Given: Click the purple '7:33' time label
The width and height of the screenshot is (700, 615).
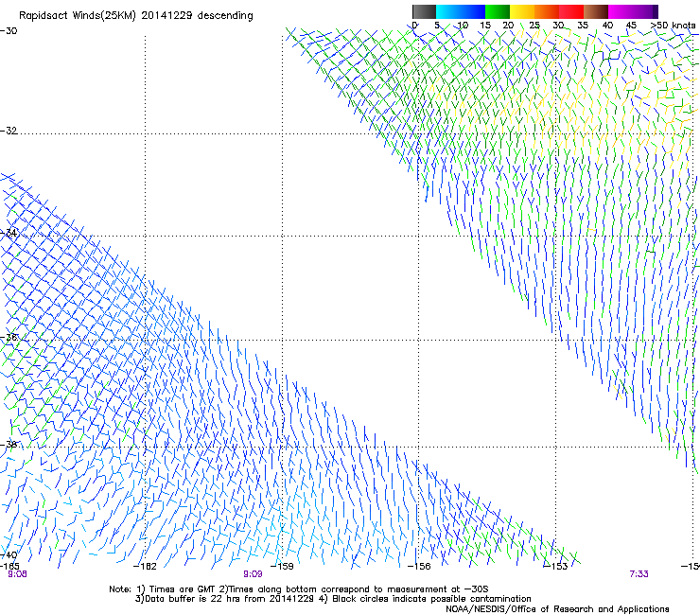Looking at the screenshot, I should click(x=639, y=574).
